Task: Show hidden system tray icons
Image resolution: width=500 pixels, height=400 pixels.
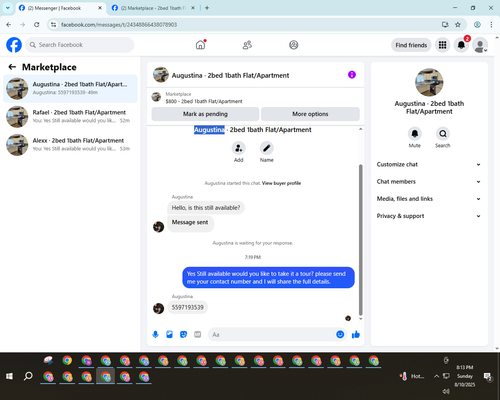Action: pyautogui.click(x=436, y=376)
